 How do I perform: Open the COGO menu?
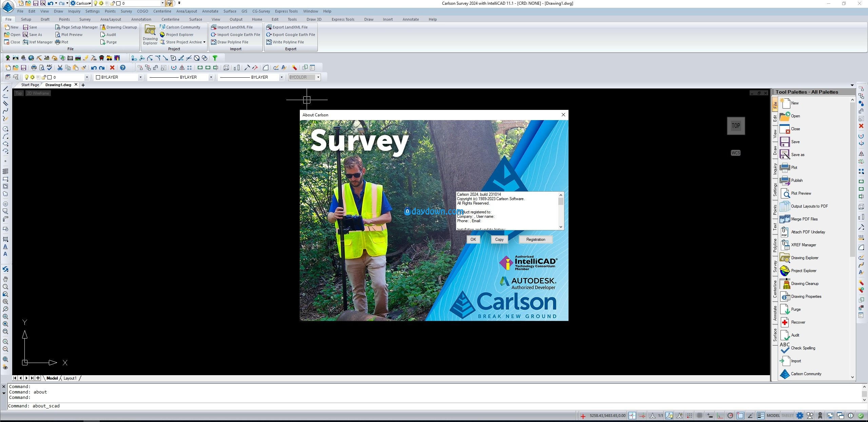(142, 11)
